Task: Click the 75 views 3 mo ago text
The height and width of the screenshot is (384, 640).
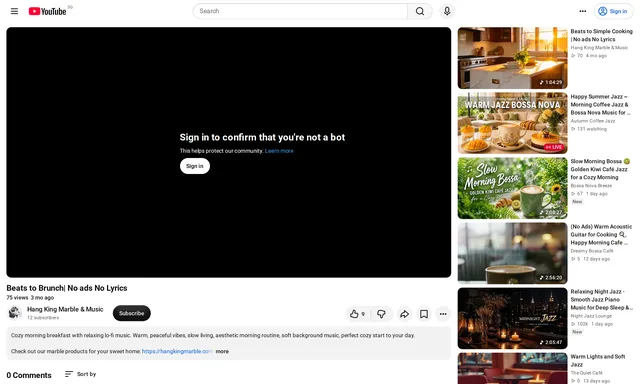Action: click(30, 298)
